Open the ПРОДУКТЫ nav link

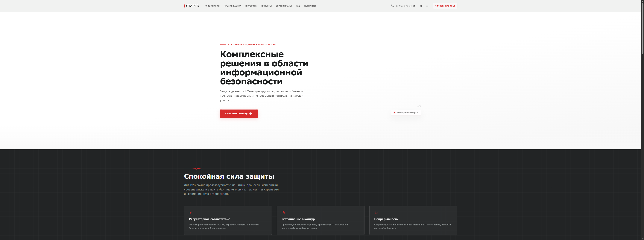coord(251,6)
